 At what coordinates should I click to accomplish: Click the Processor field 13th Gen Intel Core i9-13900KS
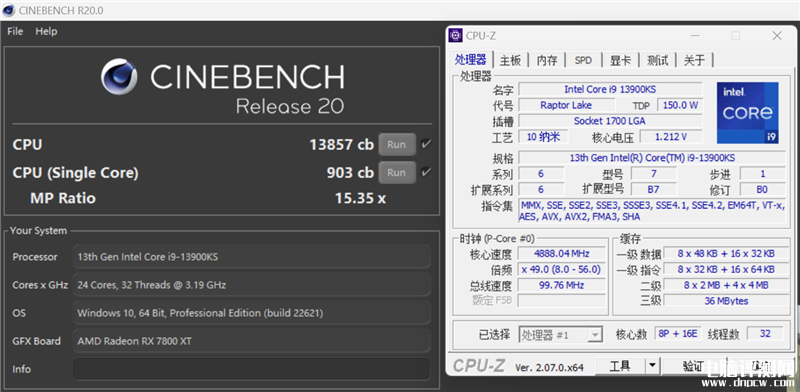tap(252, 257)
